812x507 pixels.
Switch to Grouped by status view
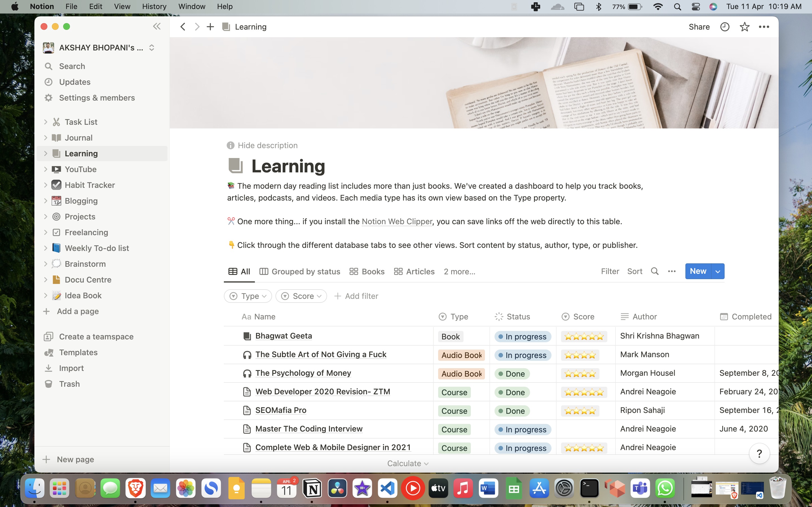[300, 271]
